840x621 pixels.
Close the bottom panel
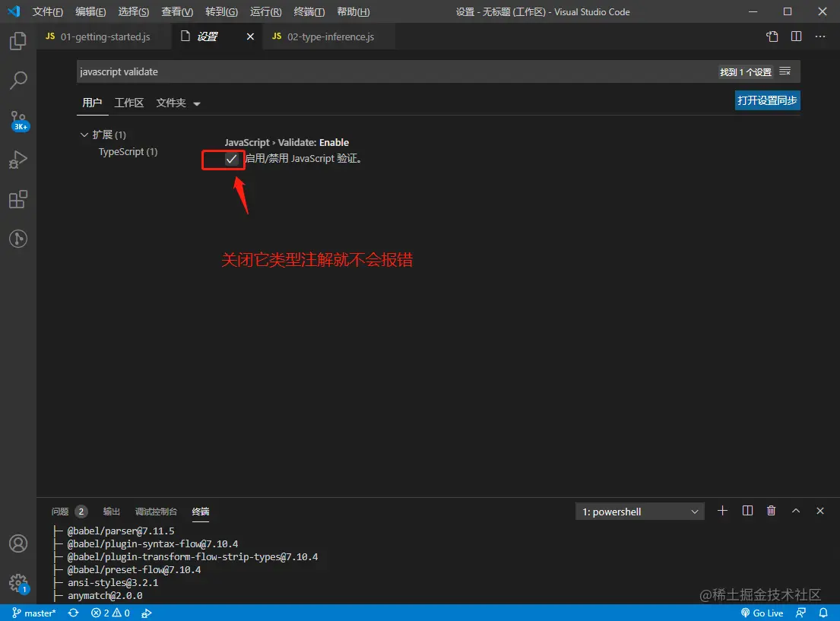819,511
